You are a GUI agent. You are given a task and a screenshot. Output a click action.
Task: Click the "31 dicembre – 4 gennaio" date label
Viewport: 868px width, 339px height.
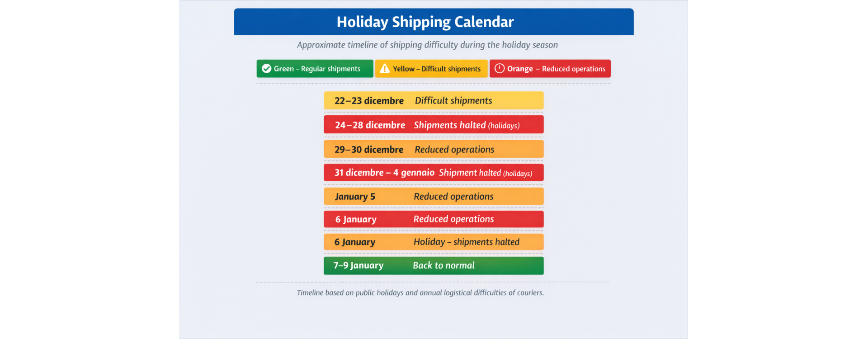click(x=384, y=173)
